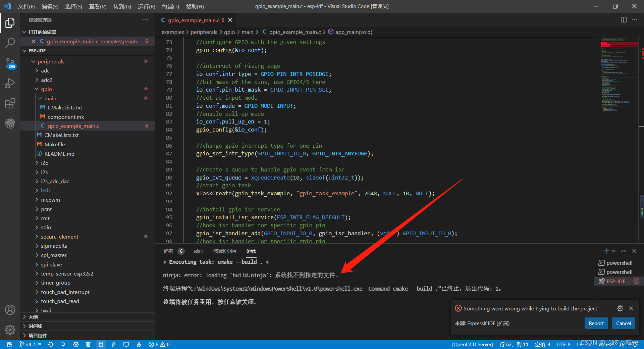
Task: Switch to the Problems panel tab
Action: (x=169, y=251)
